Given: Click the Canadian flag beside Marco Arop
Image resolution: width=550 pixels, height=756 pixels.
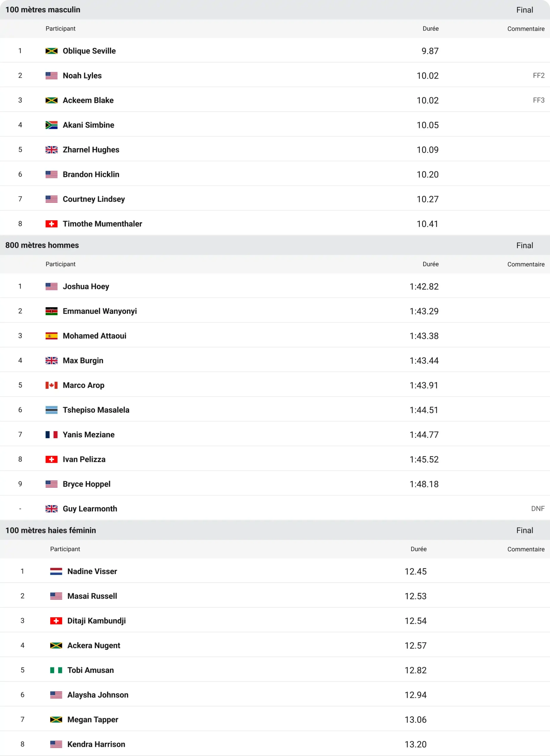Looking at the screenshot, I should pyautogui.click(x=51, y=385).
